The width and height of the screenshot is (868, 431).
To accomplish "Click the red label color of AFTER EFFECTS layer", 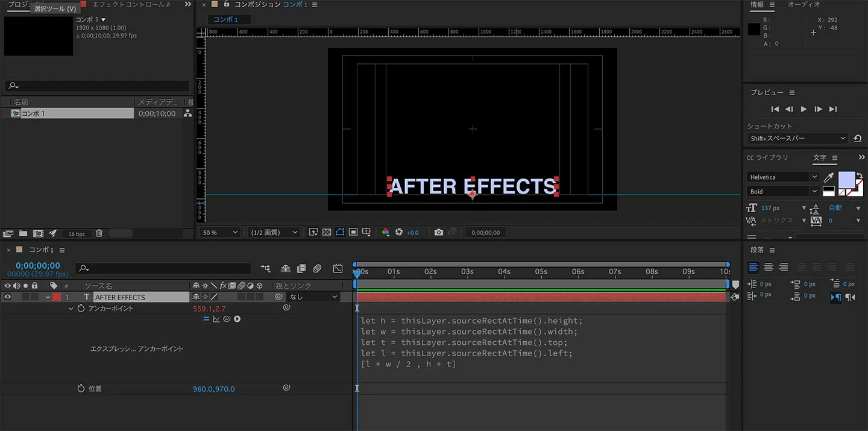I will pyautogui.click(x=56, y=297).
